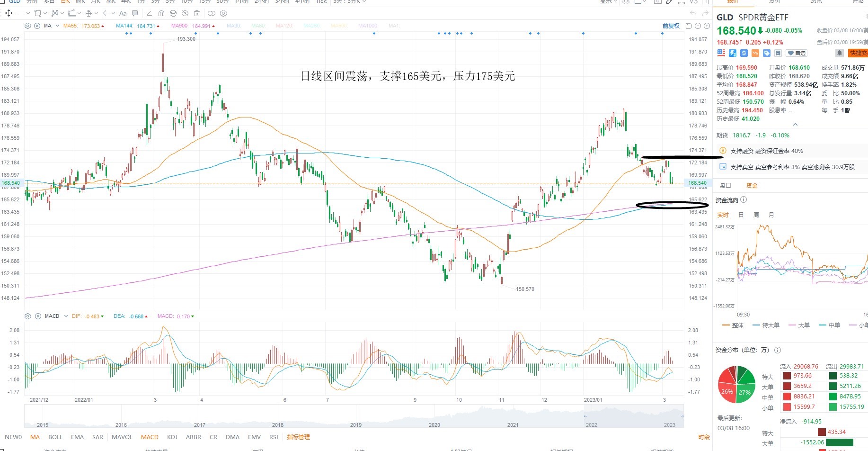Open the MA indicator dropdown arrow

[x=57, y=26]
